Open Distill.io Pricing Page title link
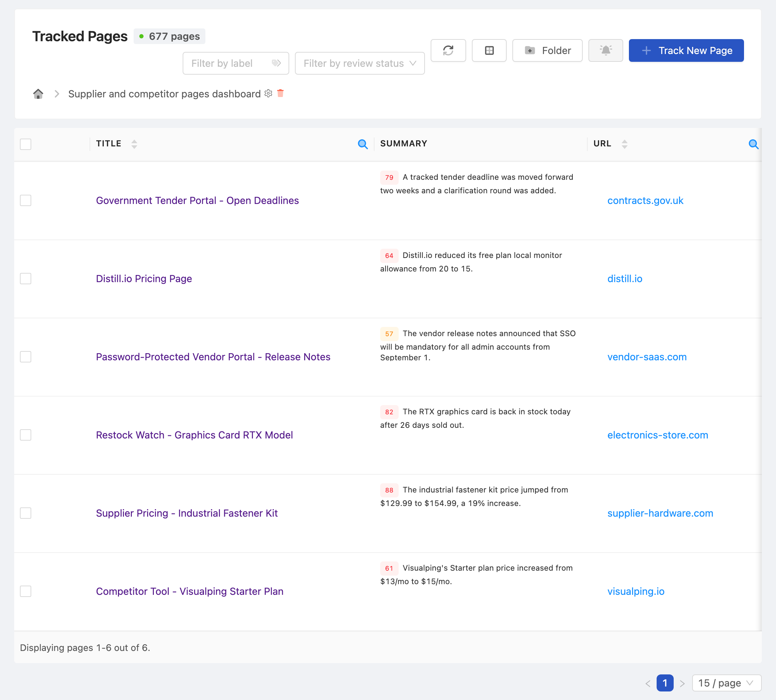The image size is (776, 700). 144,279
